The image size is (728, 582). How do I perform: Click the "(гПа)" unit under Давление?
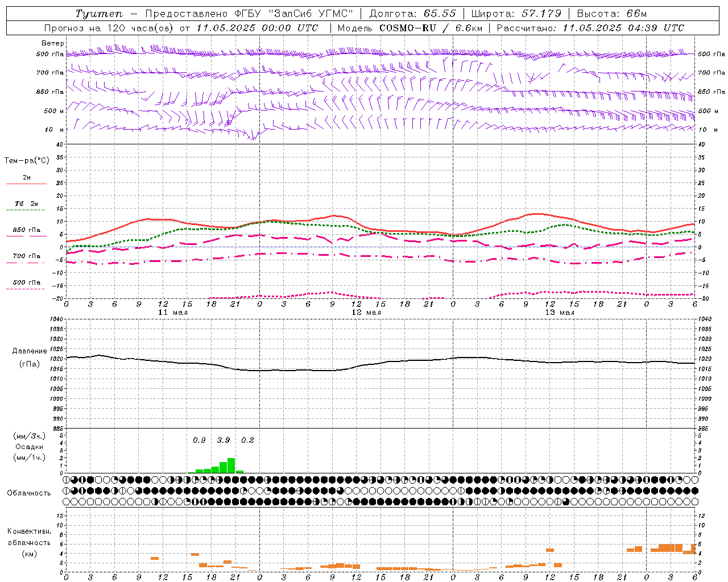(x=30, y=364)
